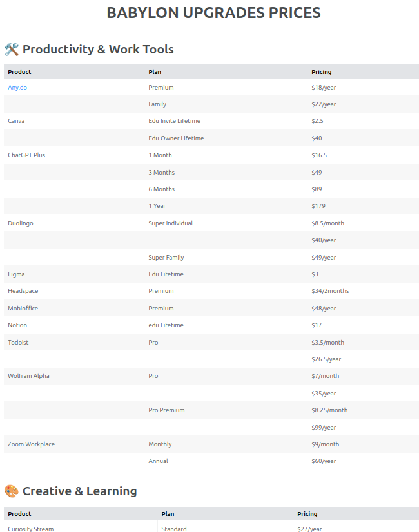Screen dimensions: 419x532
Task: Click the Curiosity Stream product name
Action: (x=31, y=529)
